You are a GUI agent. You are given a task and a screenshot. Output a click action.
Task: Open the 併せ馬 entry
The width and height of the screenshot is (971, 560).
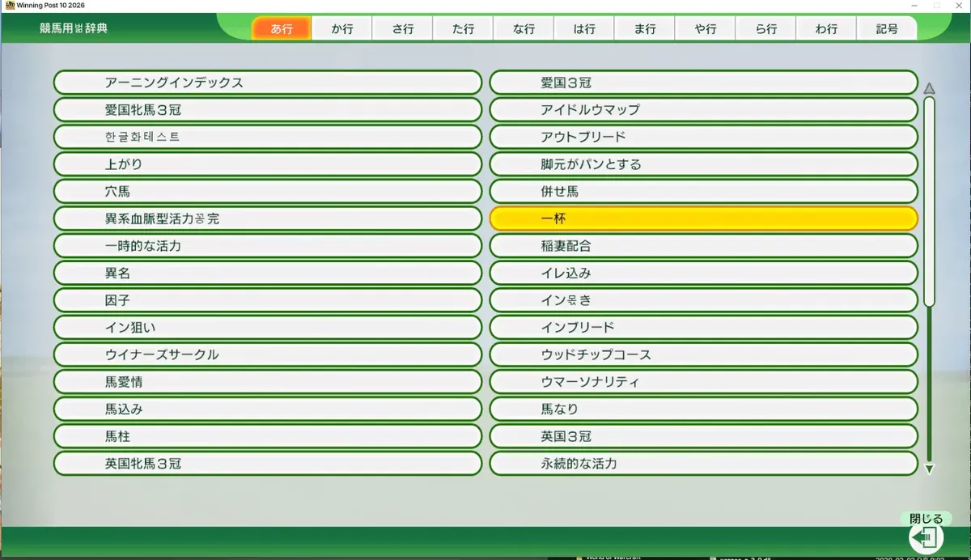point(704,192)
